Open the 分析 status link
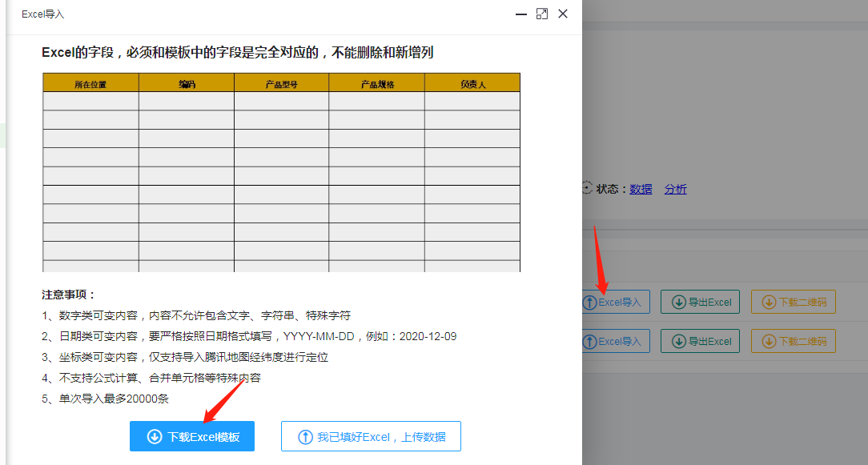 675,190
